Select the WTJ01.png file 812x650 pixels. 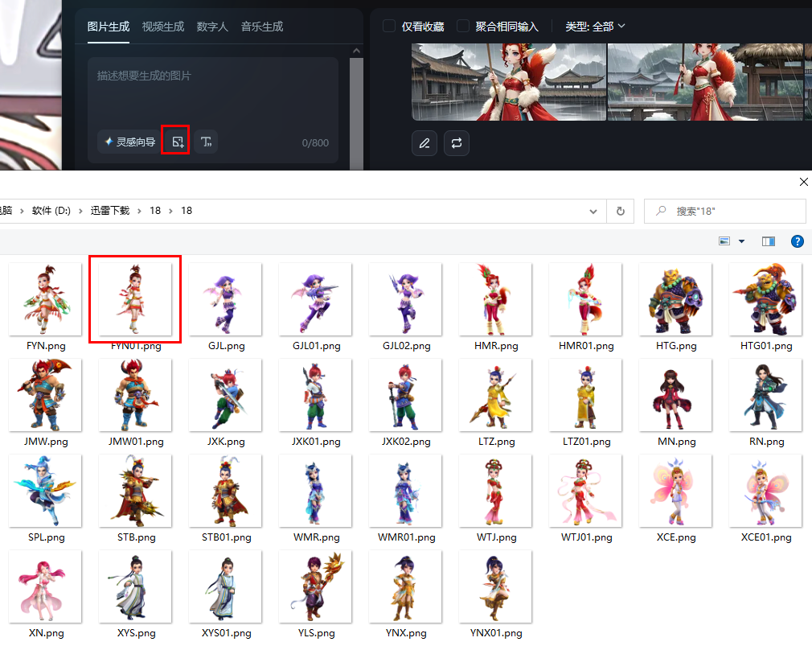pyautogui.click(x=586, y=499)
